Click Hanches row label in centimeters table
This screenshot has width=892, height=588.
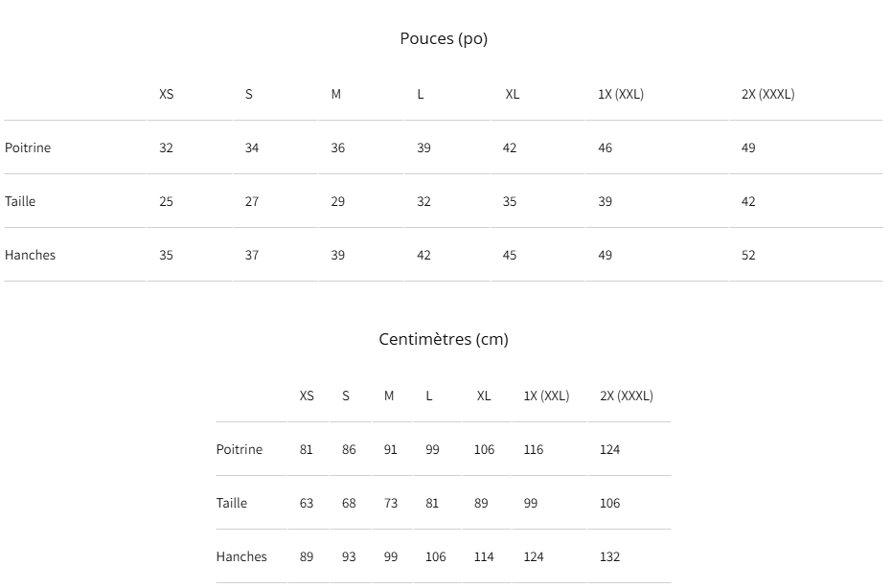click(241, 556)
